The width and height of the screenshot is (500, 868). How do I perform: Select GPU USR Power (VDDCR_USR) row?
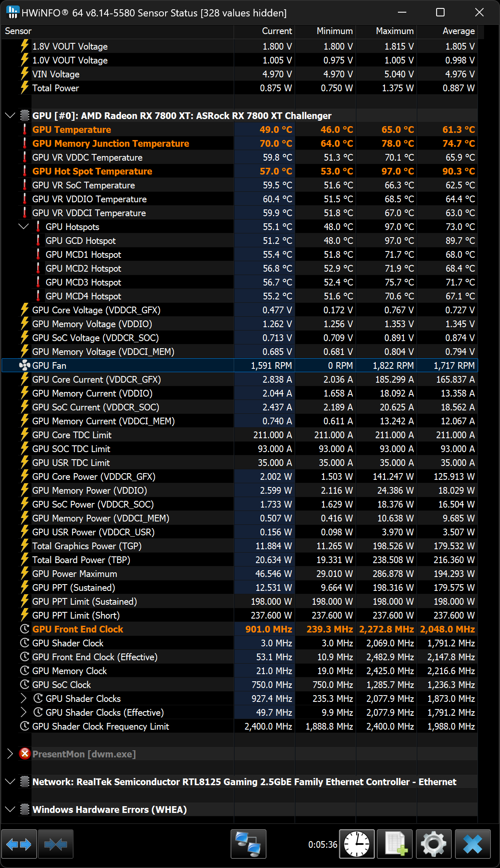tap(239, 532)
